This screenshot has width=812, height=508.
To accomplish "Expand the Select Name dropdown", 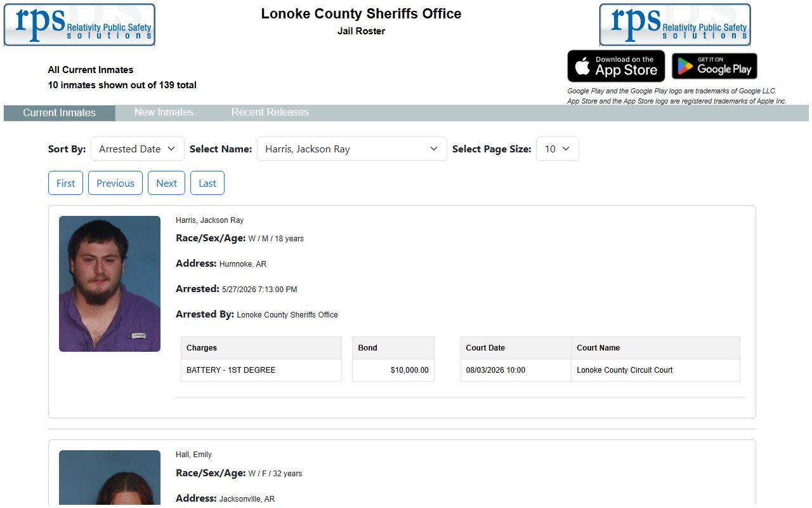I will click(x=352, y=149).
